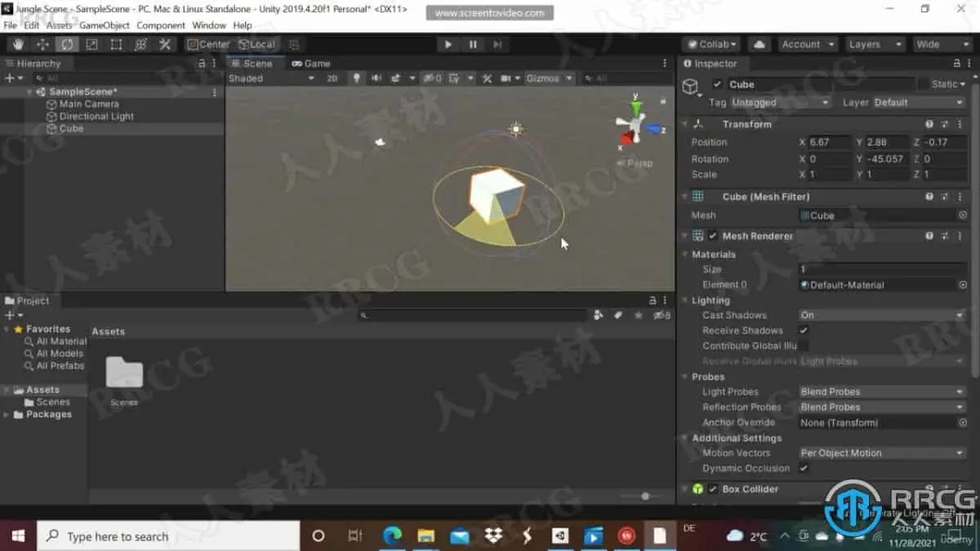
Task: Click Project search by label icon
Action: click(x=618, y=315)
